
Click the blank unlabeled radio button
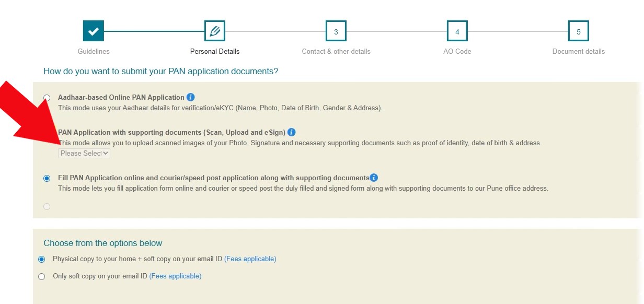click(47, 206)
